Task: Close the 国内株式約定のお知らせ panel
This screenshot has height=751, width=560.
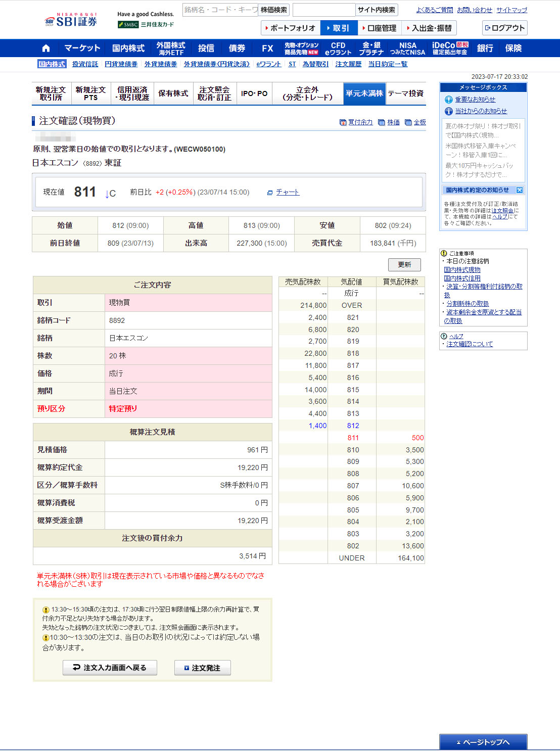Action: [x=519, y=190]
